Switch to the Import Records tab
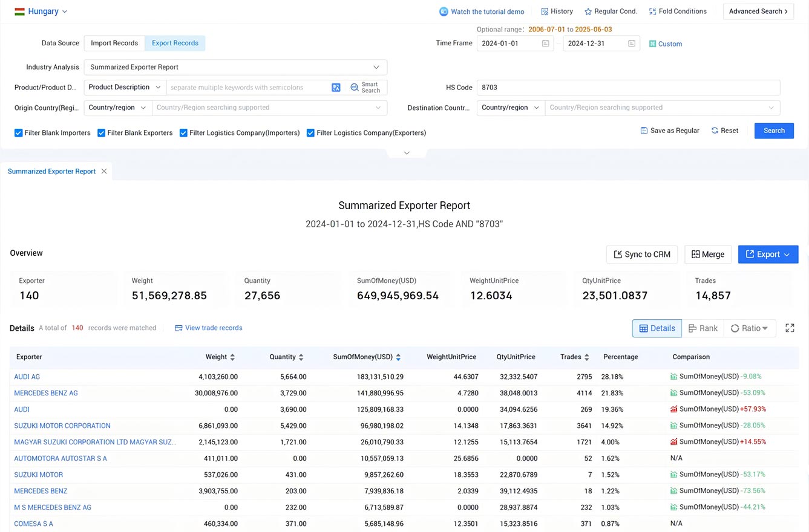The width and height of the screenshot is (809, 532). pos(114,43)
